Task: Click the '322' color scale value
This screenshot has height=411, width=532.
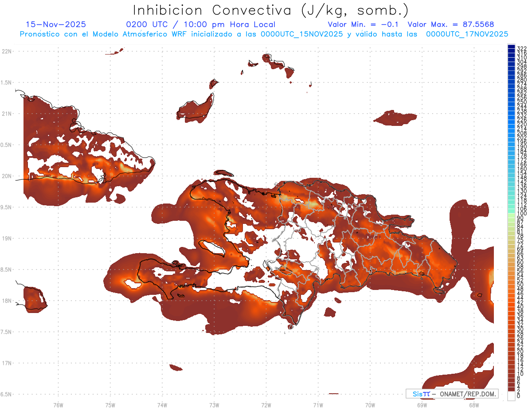Action: point(522,48)
